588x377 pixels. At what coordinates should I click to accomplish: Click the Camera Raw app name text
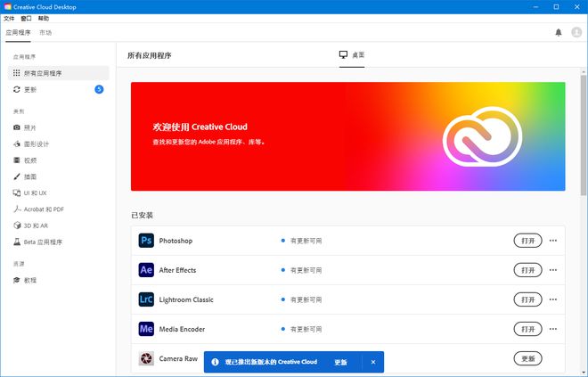point(178,358)
